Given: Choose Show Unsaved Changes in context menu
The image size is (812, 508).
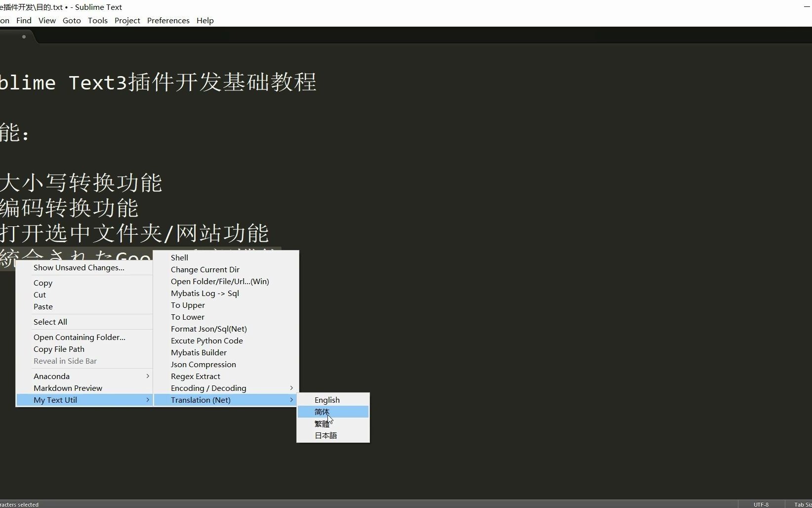Looking at the screenshot, I should coord(84,267).
